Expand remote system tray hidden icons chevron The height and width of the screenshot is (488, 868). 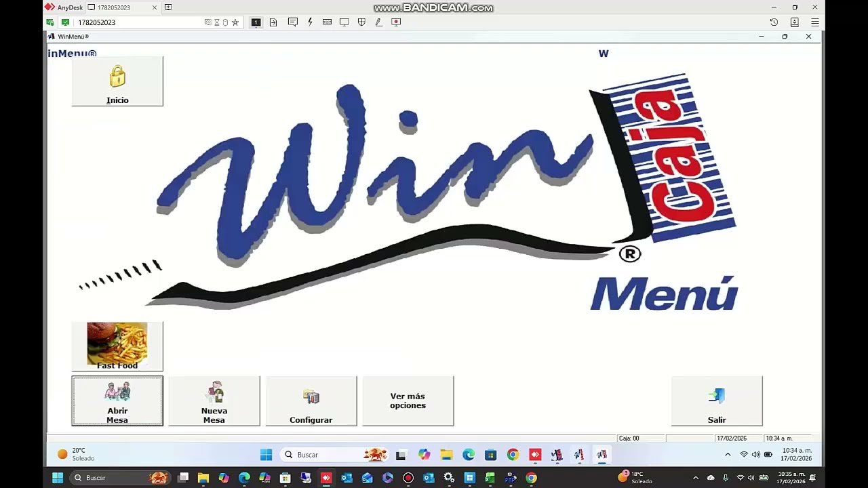(728, 455)
